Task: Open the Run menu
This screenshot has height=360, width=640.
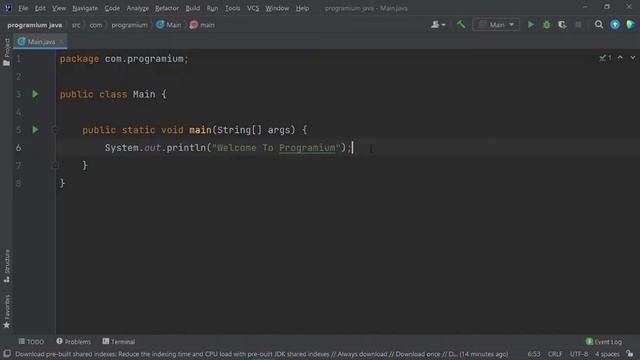Action: (212, 8)
